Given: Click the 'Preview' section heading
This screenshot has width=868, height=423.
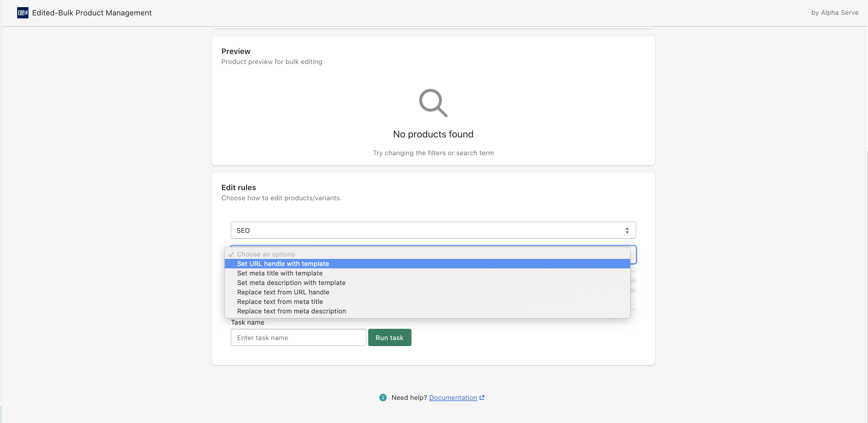Looking at the screenshot, I should [x=236, y=51].
